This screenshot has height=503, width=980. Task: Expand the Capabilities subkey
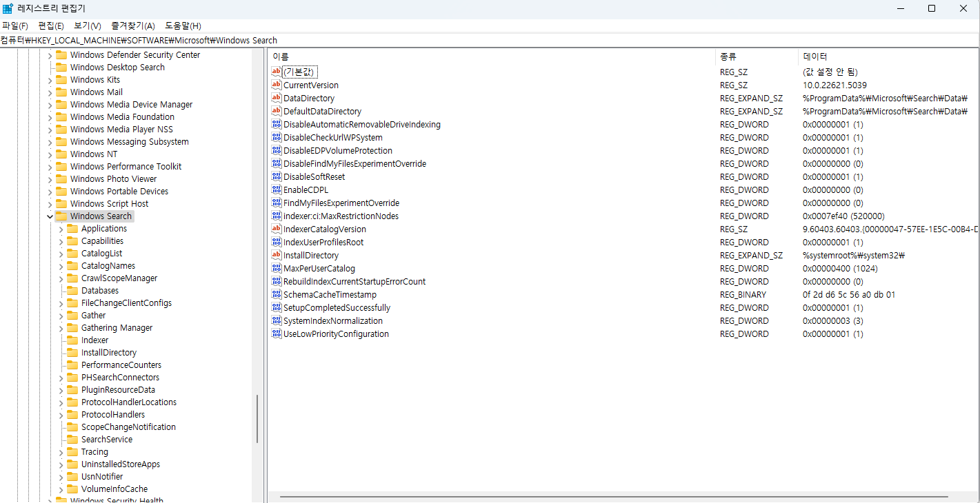(x=61, y=241)
